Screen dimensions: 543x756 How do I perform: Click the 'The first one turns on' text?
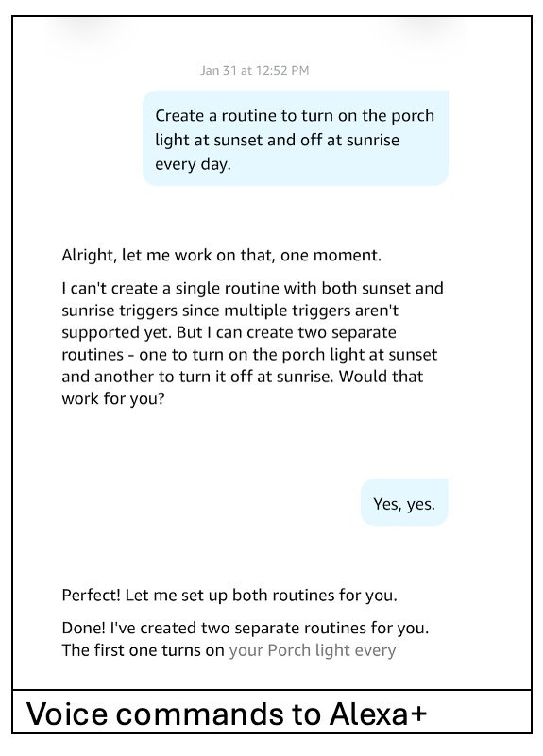144,650
